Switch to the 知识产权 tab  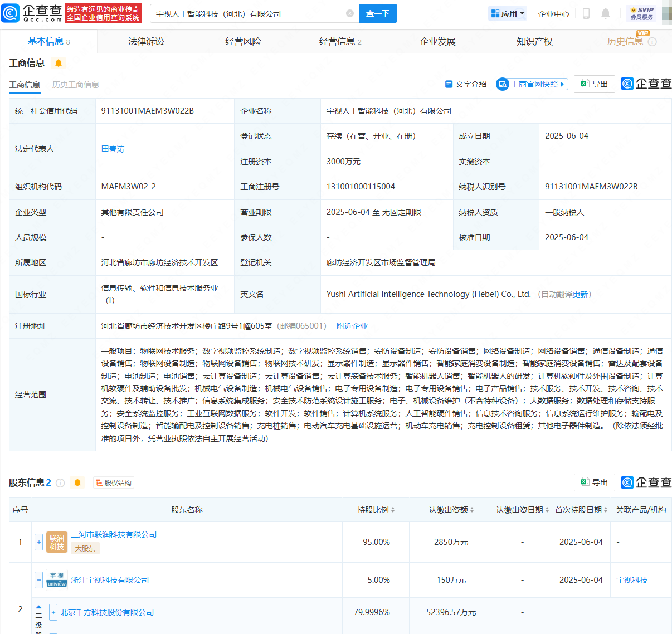point(534,42)
